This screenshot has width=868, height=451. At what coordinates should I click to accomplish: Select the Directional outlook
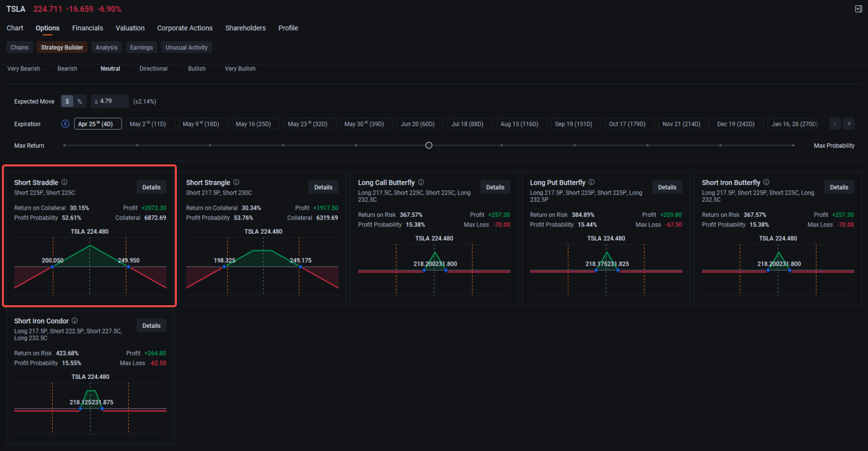click(x=154, y=69)
